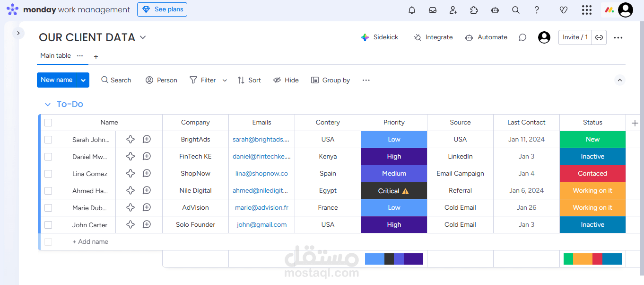
Task: Open the notifications bell
Action: (412, 10)
